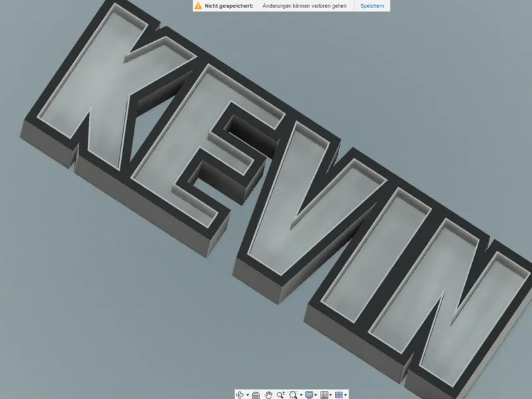Select the Zoom magnifier tool

pyautogui.click(x=281, y=394)
